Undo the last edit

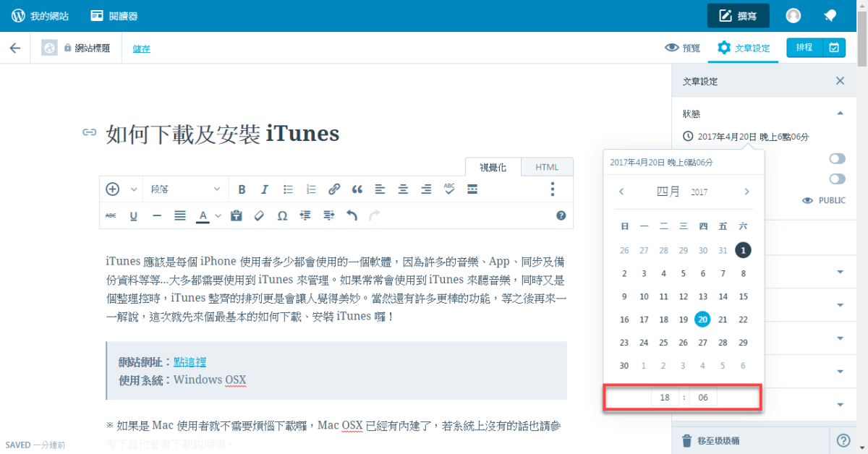pos(352,215)
